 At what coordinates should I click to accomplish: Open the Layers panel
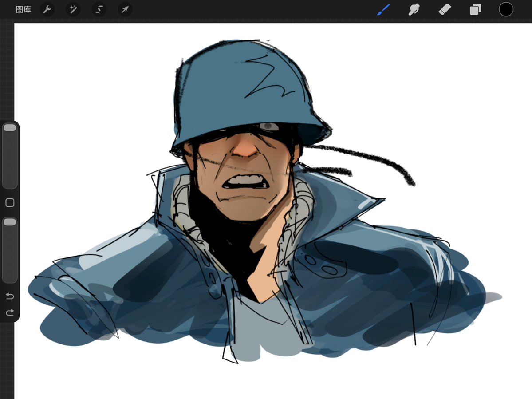(475, 9)
